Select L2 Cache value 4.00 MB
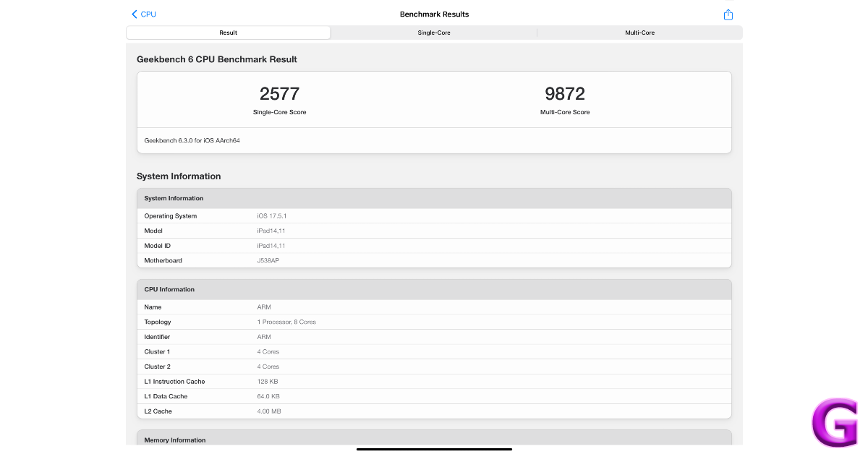 pyautogui.click(x=269, y=411)
